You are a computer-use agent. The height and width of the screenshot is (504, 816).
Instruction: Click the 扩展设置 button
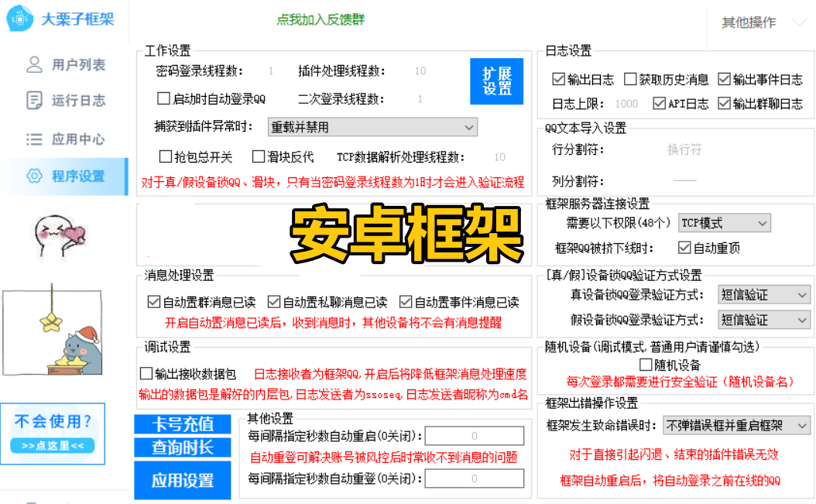pyautogui.click(x=497, y=81)
